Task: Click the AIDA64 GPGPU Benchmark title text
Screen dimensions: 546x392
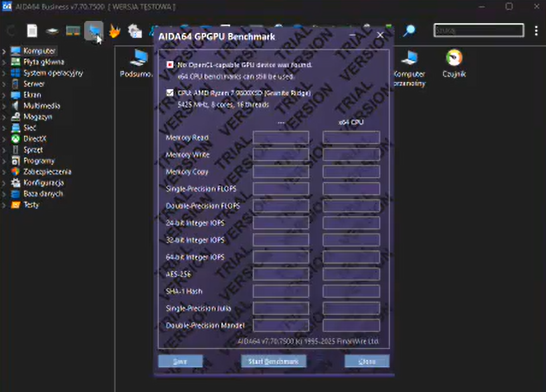Action: point(217,36)
